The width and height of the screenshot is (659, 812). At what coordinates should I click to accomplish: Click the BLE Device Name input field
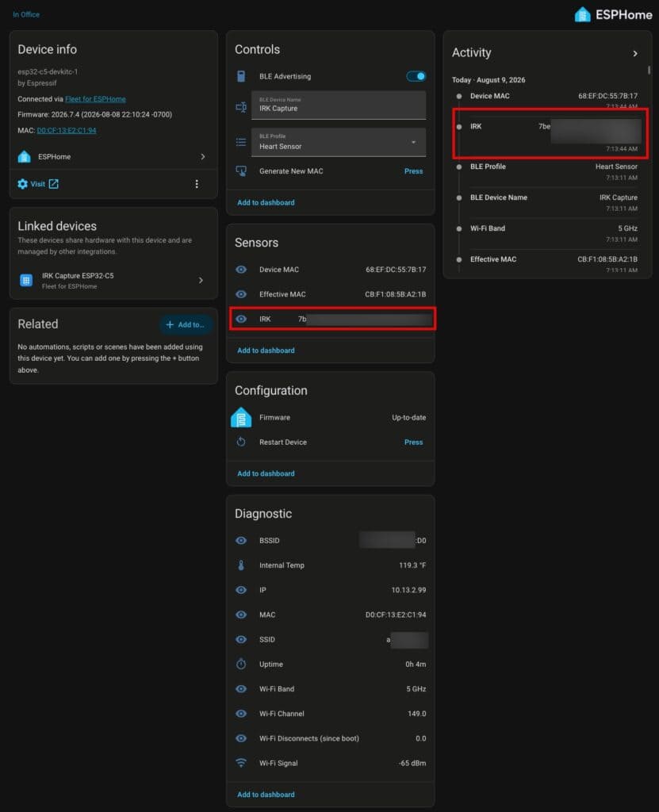pos(339,105)
